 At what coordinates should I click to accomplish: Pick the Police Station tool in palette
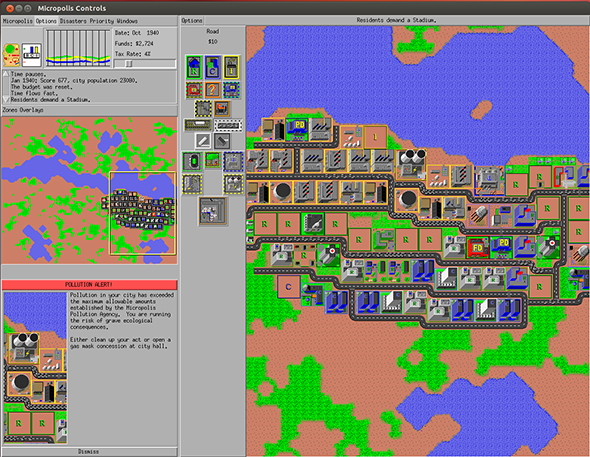(231, 90)
